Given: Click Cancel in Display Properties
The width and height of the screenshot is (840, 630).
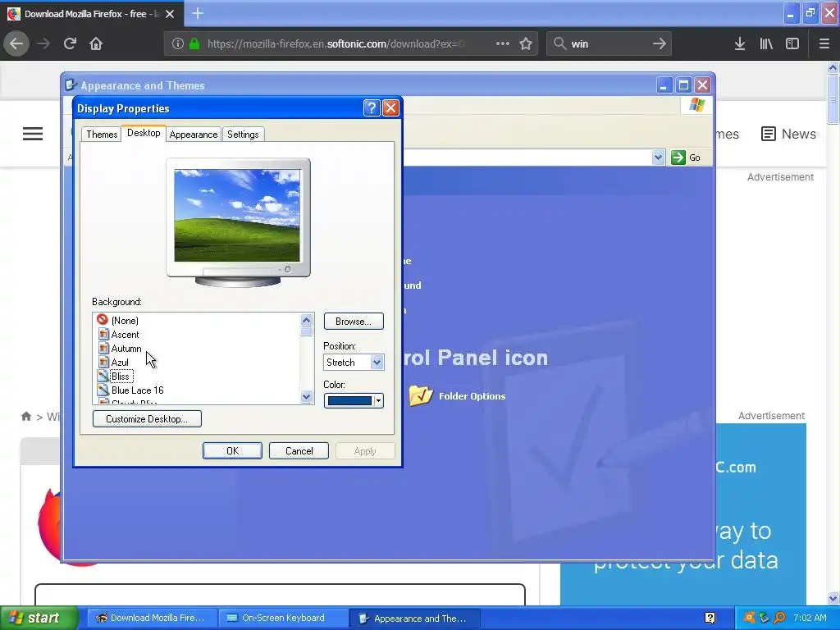Looking at the screenshot, I should pyautogui.click(x=299, y=451).
